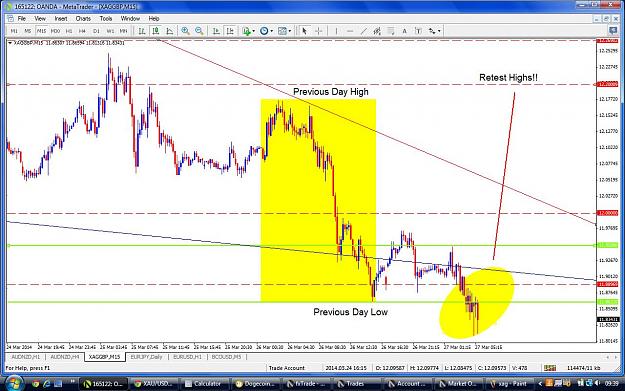Open the Templates dropdown arrow
The image size is (625, 391).
click(289, 31)
